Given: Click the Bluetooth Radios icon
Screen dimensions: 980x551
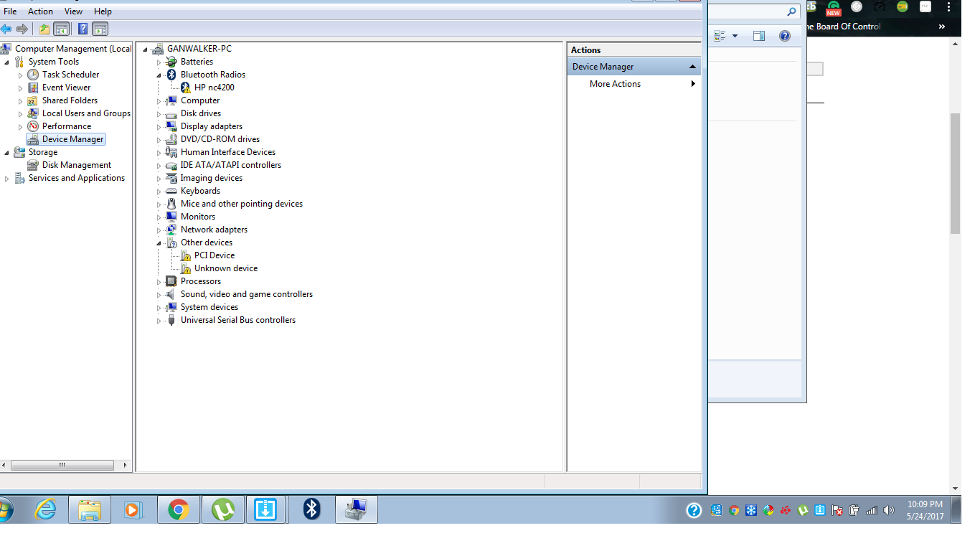Looking at the screenshot, I should coord(171,75).
